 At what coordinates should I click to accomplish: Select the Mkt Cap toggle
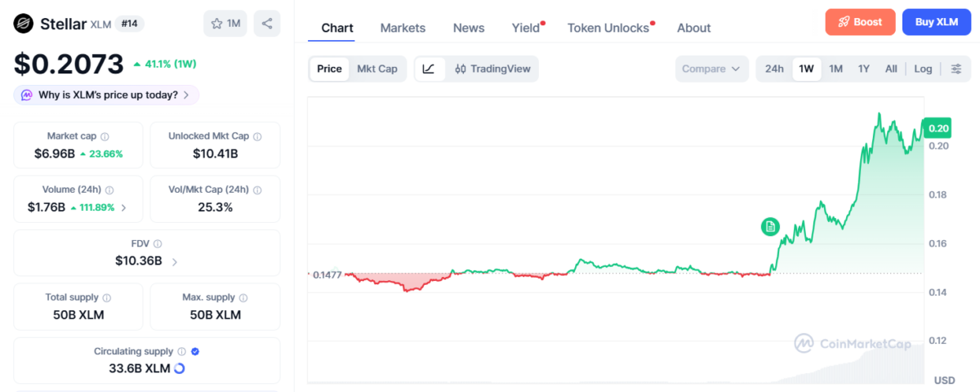377,69
